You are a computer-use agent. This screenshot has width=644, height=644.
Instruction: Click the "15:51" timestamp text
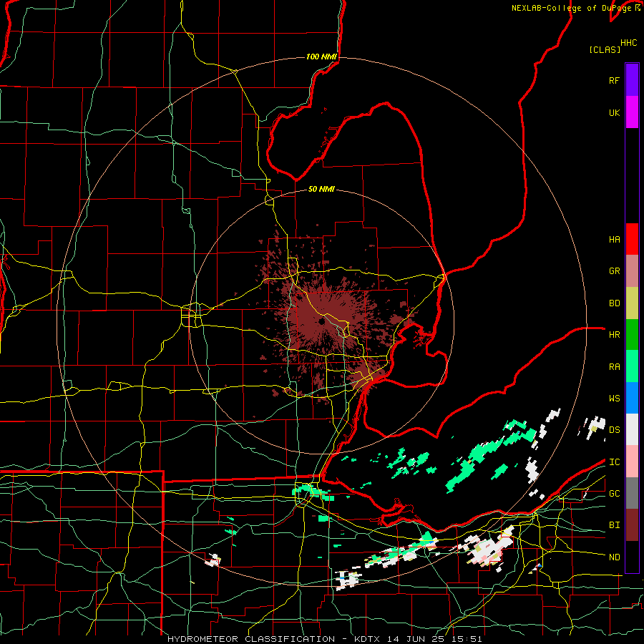(x=467, y=639)
